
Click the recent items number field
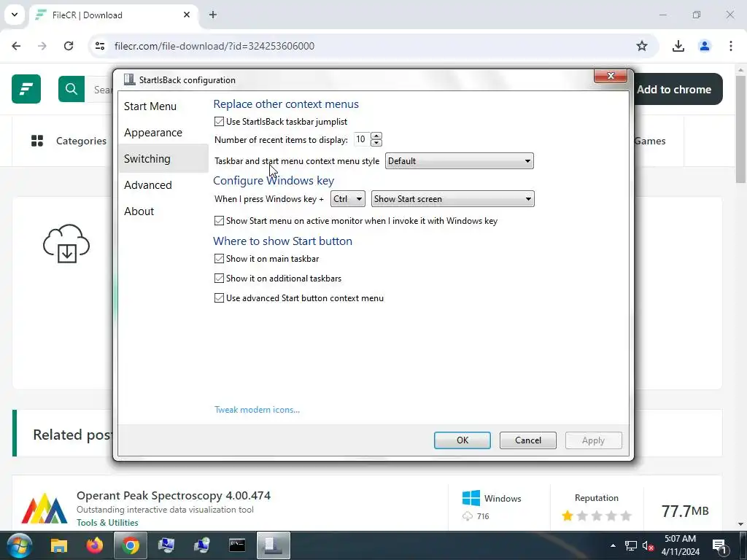click(362, 139)
